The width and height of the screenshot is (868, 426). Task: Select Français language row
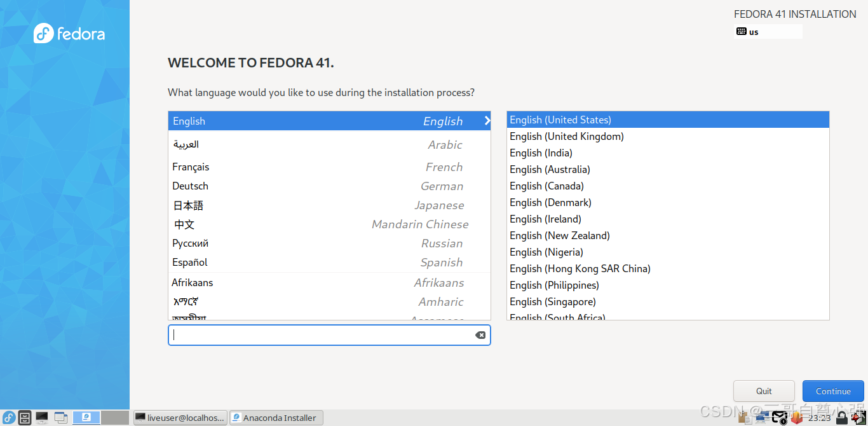[x=329, y=167]
